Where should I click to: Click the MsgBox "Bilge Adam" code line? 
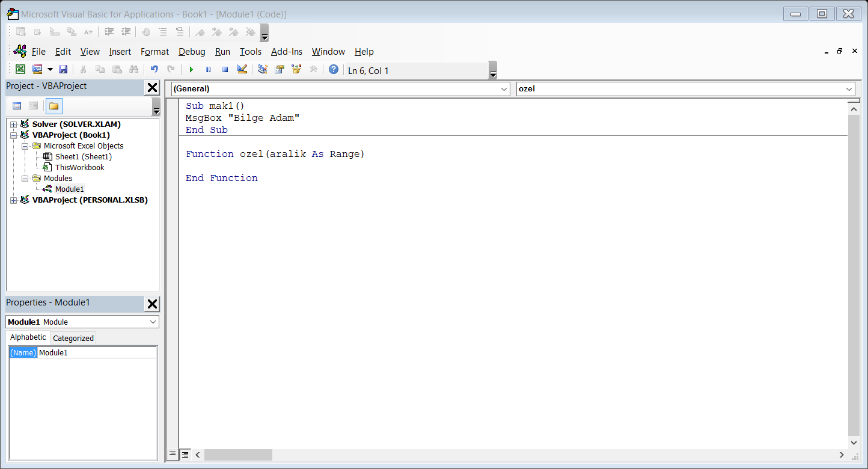pyautogui.click(x=242, y=118)
